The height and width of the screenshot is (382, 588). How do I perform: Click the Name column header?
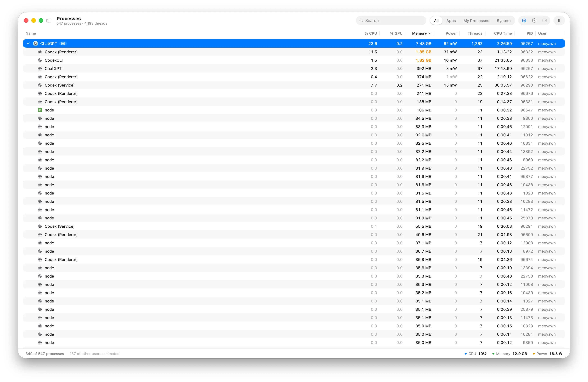[31, 33]
